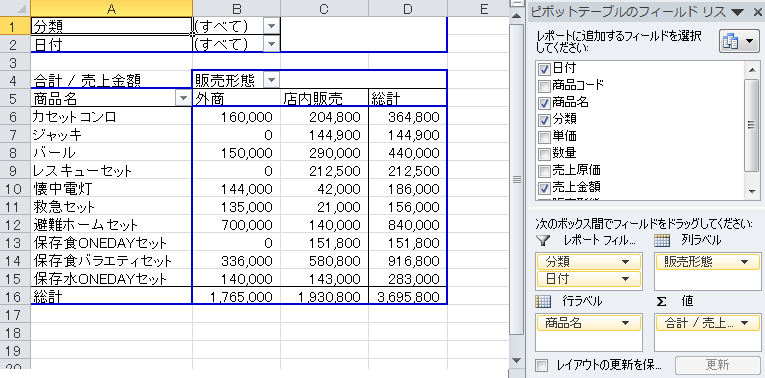Select the value 1,765,000 cell
Screen dimensions: 765x378
click(x=237, y=296)
